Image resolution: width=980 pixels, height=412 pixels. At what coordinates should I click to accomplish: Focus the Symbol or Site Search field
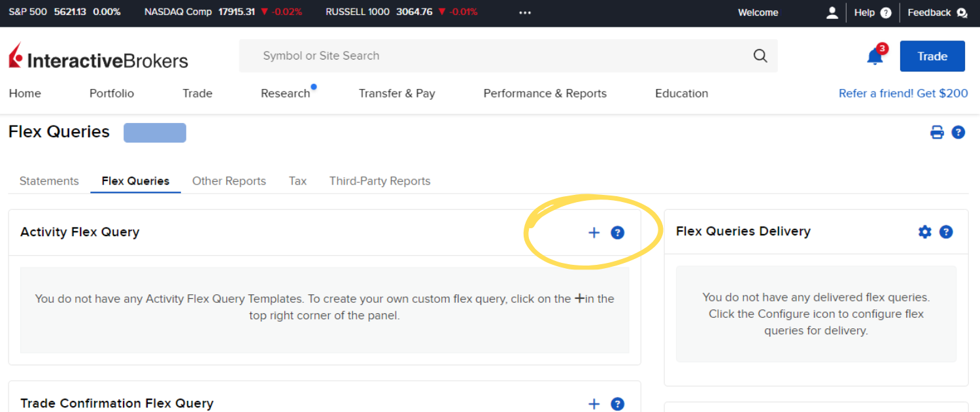509,56
